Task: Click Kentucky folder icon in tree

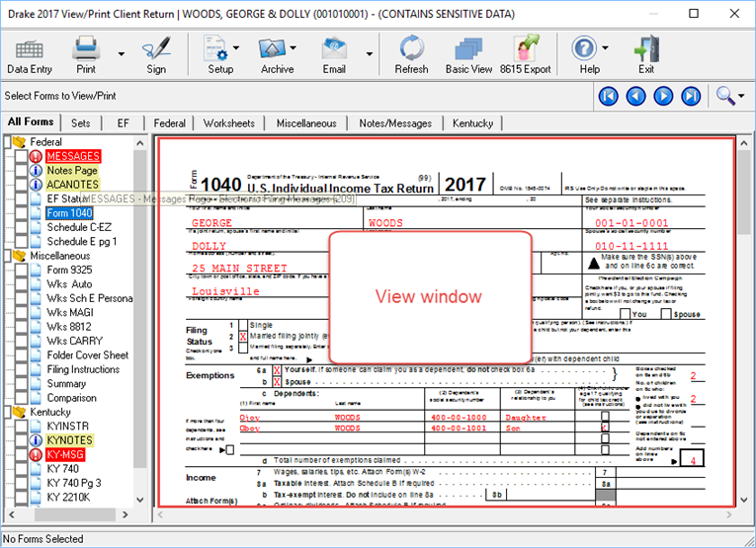Action: [x=20, y=412]
